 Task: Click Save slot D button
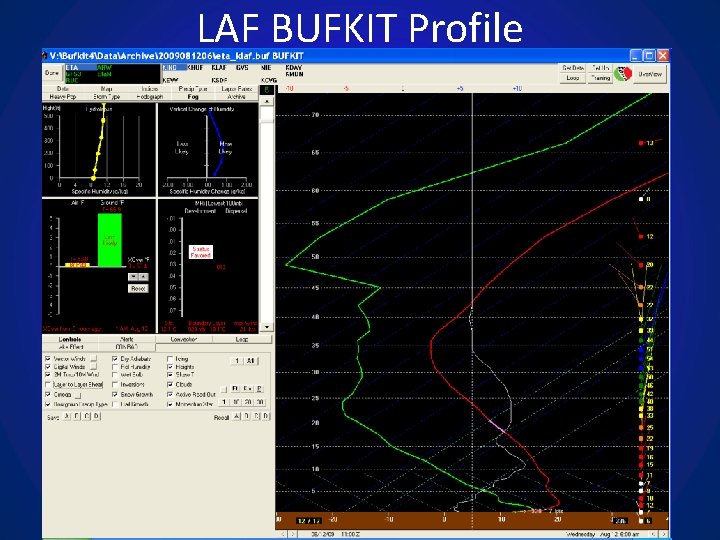pyautogui.click(x=96, y=416)
